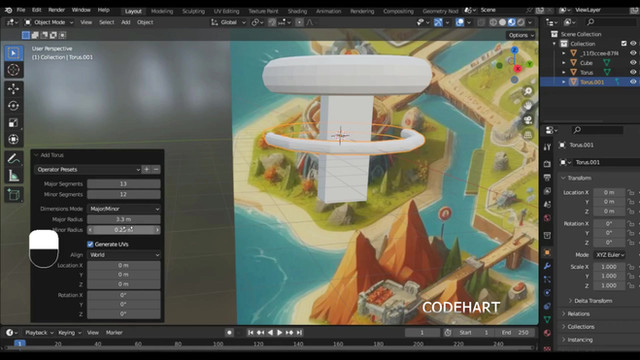Select the Measure tool
Viewport: 640px width, 360px height.
click(13, 176)
